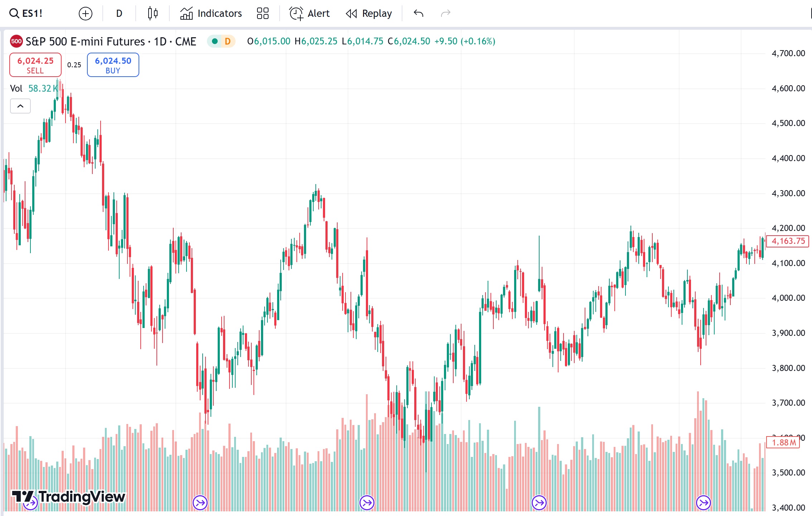Toggle series status via the green dot

click(x=214, y=41)
